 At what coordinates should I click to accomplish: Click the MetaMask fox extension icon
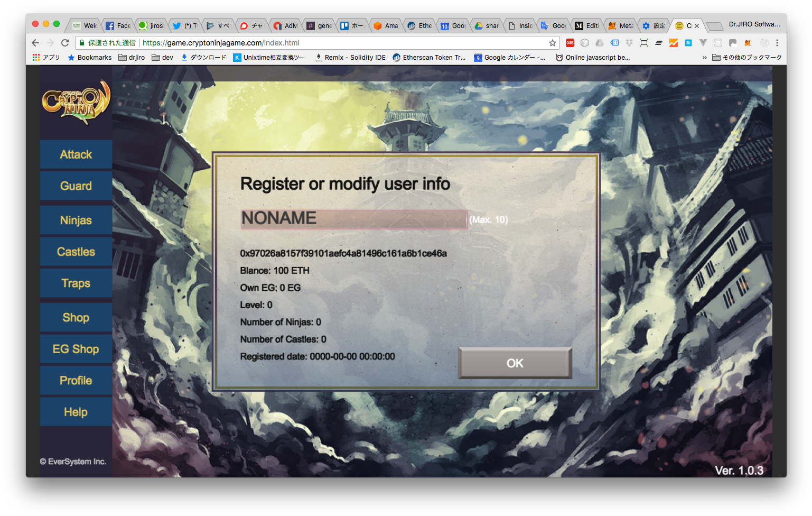748,43
